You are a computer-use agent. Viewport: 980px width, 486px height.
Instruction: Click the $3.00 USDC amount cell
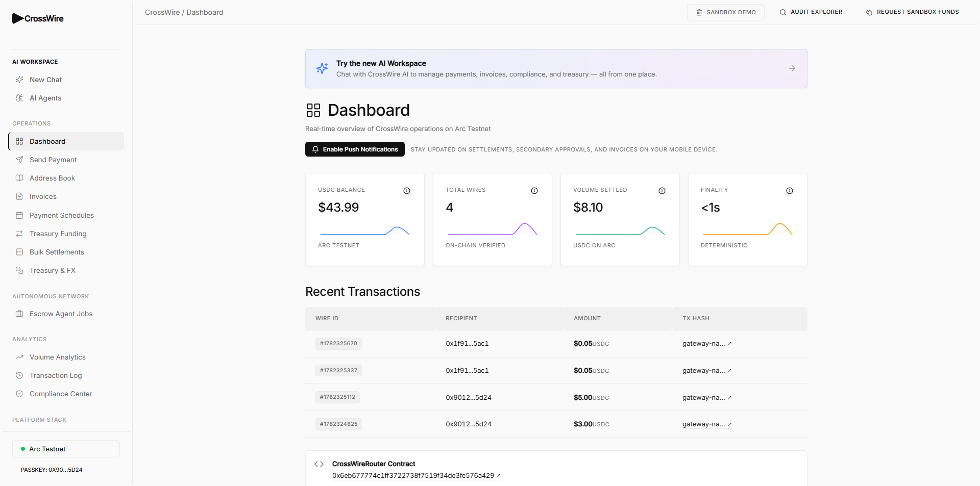click(x=591, y=424)
